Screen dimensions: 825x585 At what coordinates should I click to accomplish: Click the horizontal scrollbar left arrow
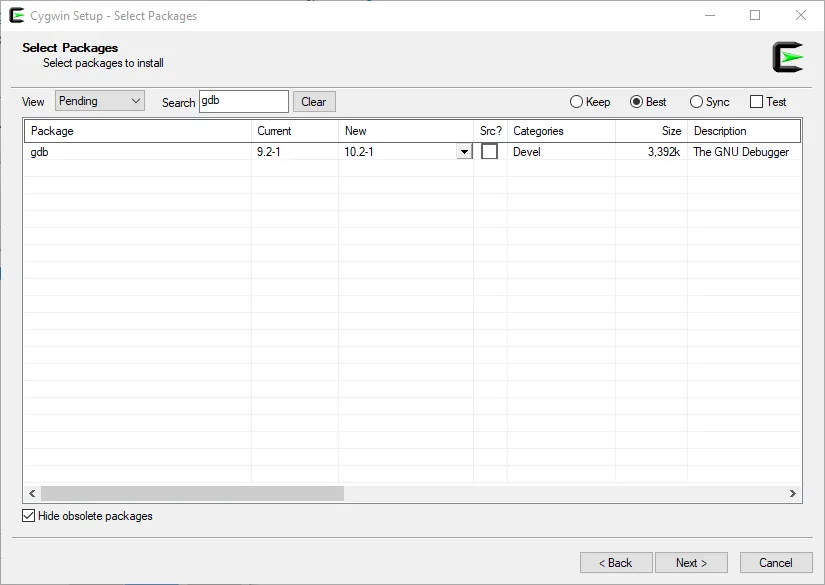[32, 493]
